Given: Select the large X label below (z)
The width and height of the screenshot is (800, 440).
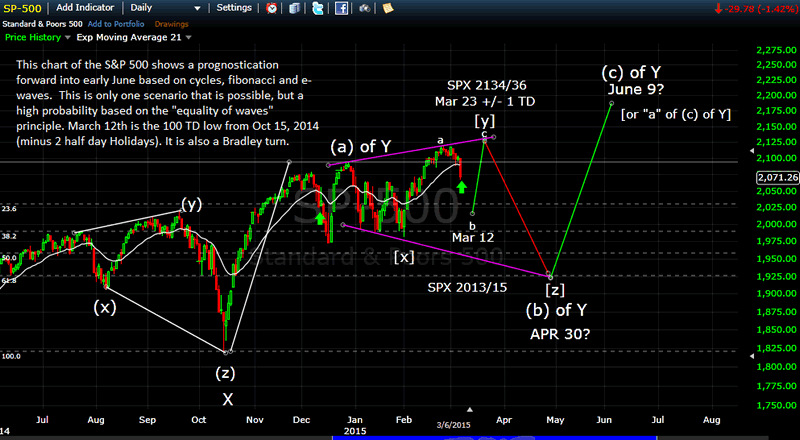Looking at the screenshot, I should click(228, 399).
